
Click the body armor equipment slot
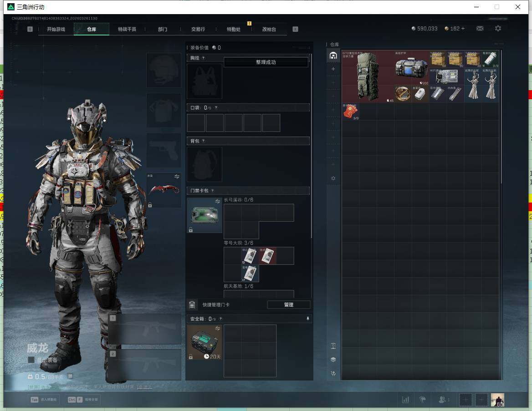click(164, 110)
